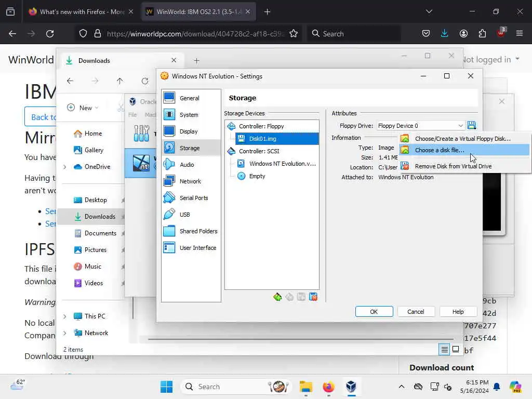This screenshot has height=399, width=532.
Task: Click the floppy disk chooser icon
Action: pos(471,125)
